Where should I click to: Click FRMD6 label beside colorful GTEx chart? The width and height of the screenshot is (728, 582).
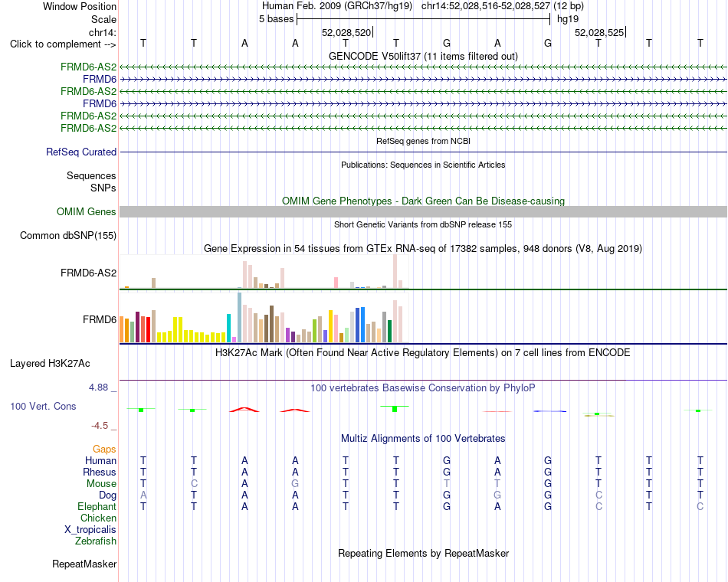click(x=100, y=320)
